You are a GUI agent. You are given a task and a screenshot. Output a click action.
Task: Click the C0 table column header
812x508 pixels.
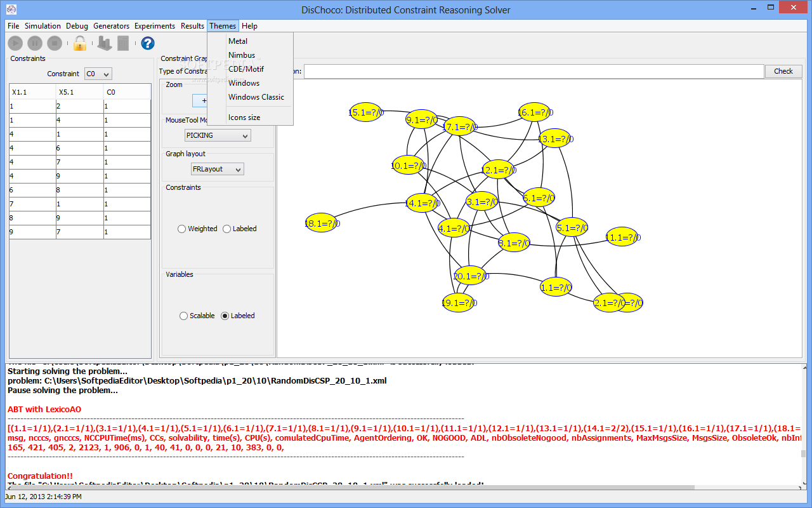[x=128, y=92]
